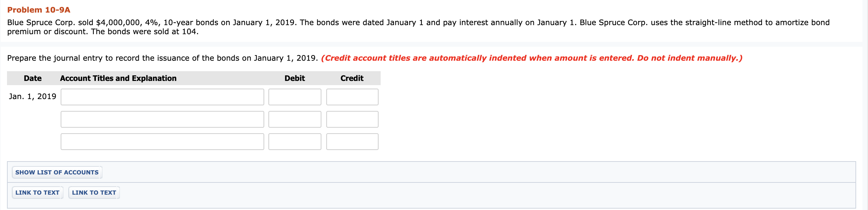Click the third Account Titles input field
The image size is (868, 210).
click(x=163, y=142)
